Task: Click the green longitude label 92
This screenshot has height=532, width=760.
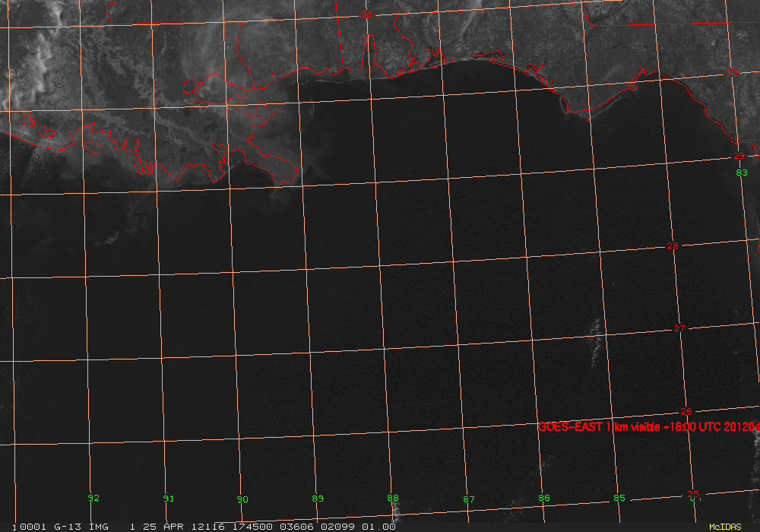Action: coord(93,498)
